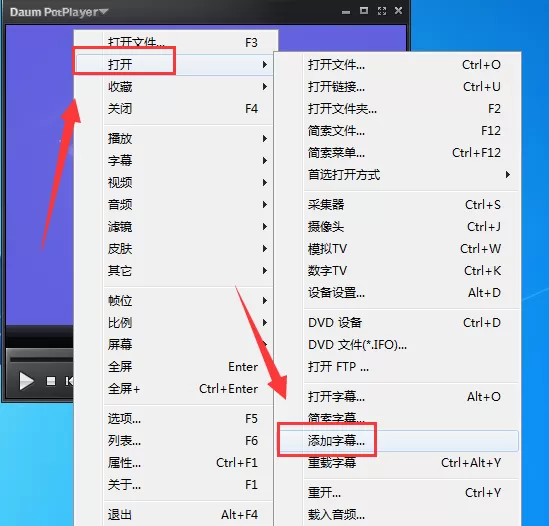Click 打开文件夹... F2
549x526 pixels.
pos(397,109)
